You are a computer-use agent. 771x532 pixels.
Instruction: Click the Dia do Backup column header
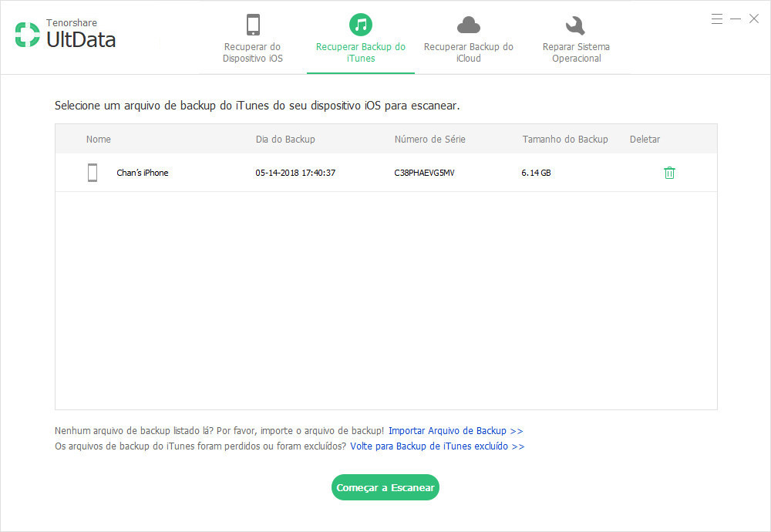(285, 139)
